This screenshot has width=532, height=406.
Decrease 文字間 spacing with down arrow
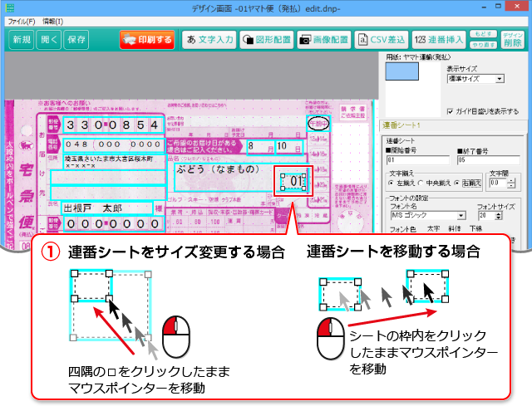tap(511, 186)
